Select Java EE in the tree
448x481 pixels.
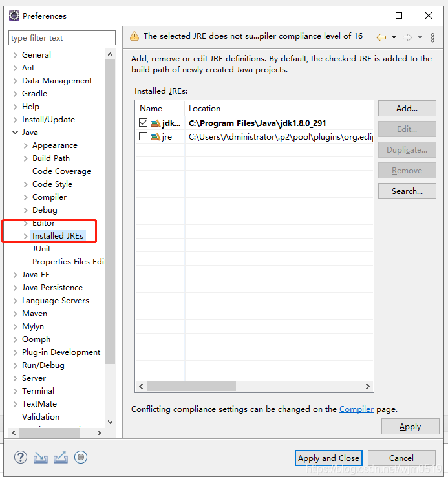(36, 275)
